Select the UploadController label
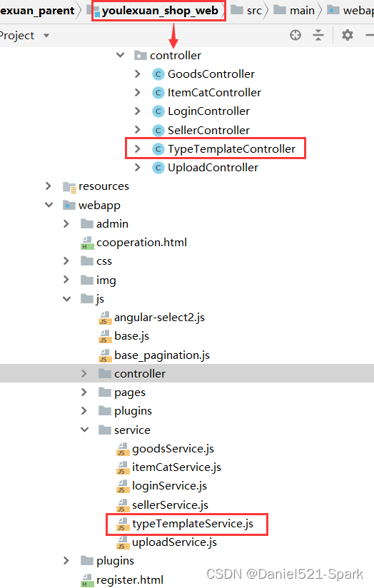374x588 pixels. [x=213, y=168]
